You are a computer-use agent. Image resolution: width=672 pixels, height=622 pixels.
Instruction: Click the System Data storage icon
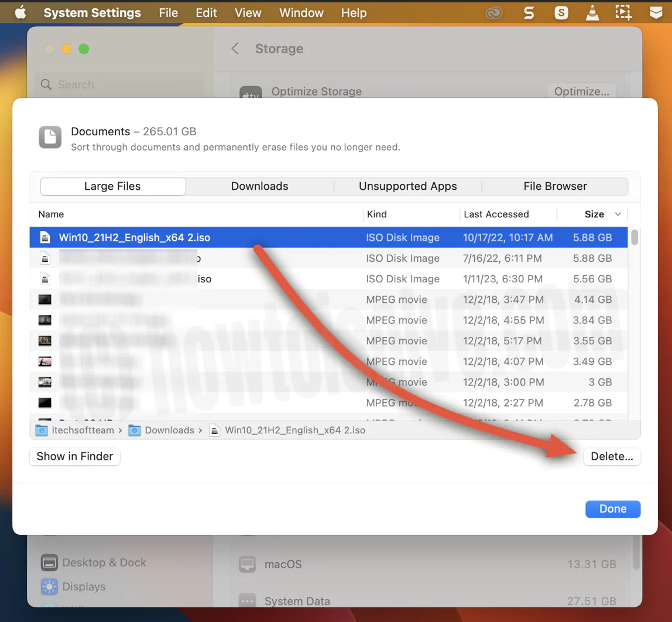tap(247, 601)
